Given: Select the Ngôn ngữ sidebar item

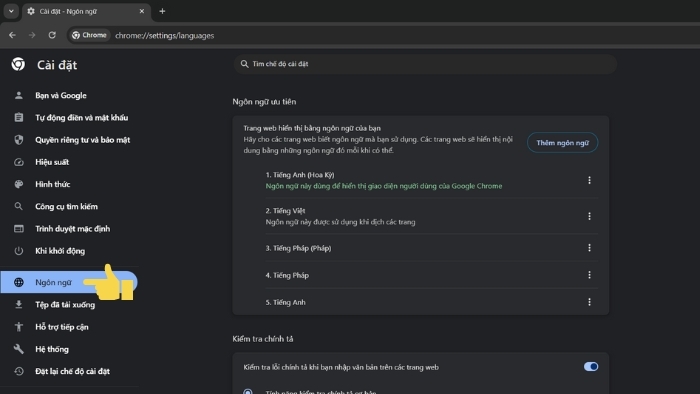Looking at the screenshot, I should (x=69, y=282).
